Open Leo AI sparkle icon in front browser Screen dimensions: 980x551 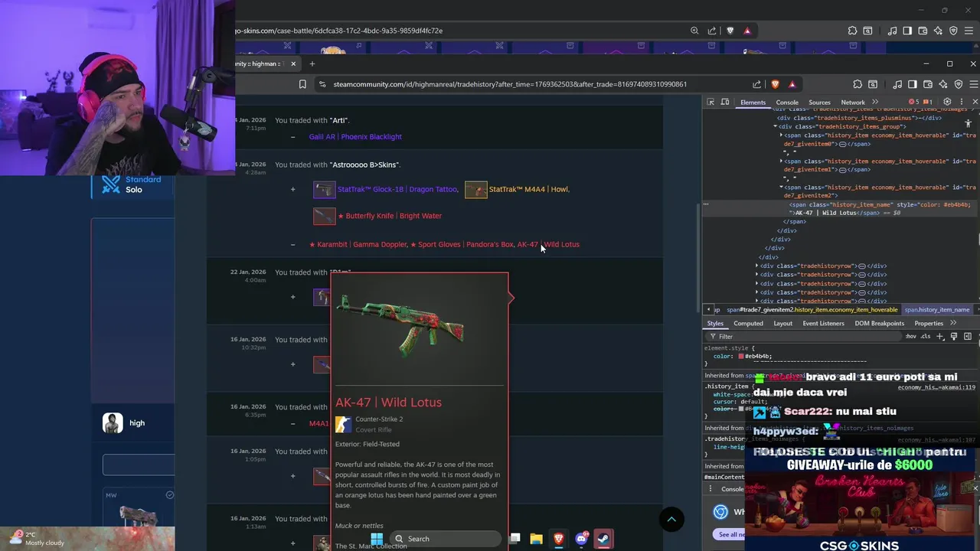(943, 84)
